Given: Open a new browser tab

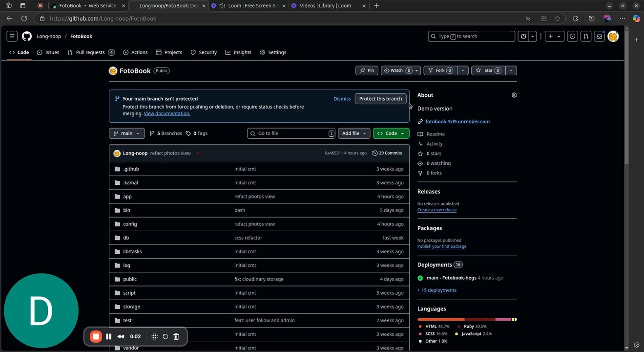Looking at the screenshot, I should click(x=376, y=6).
